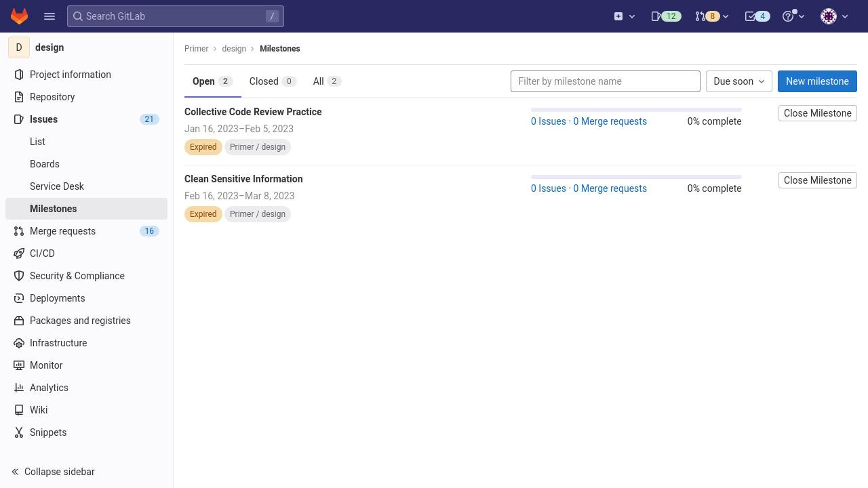Click Issues count badge 21
Viewport: 868px width, 488px height.
point(149,119)
